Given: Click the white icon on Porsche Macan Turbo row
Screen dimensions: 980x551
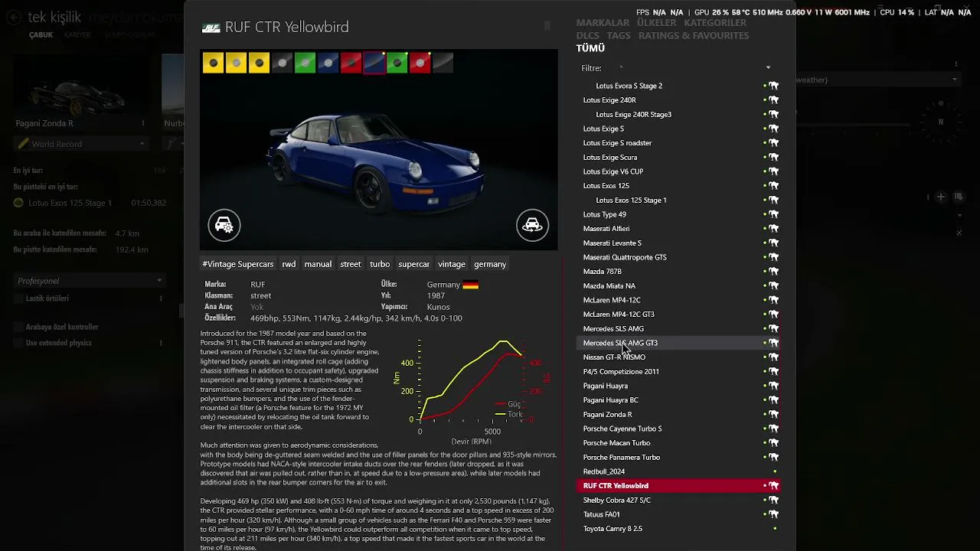Looking at the screenshot, I should pyautogui.click(x=774, y=443).
